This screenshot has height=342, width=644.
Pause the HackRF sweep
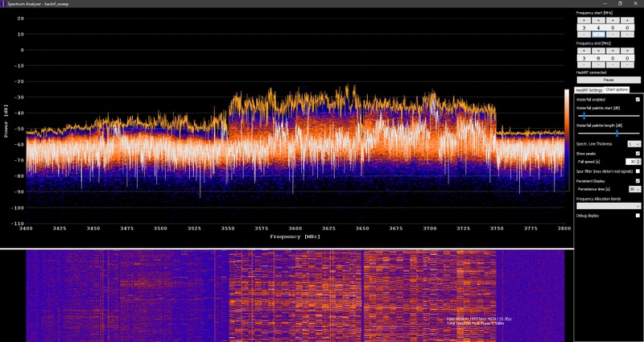tap(609, 80)
